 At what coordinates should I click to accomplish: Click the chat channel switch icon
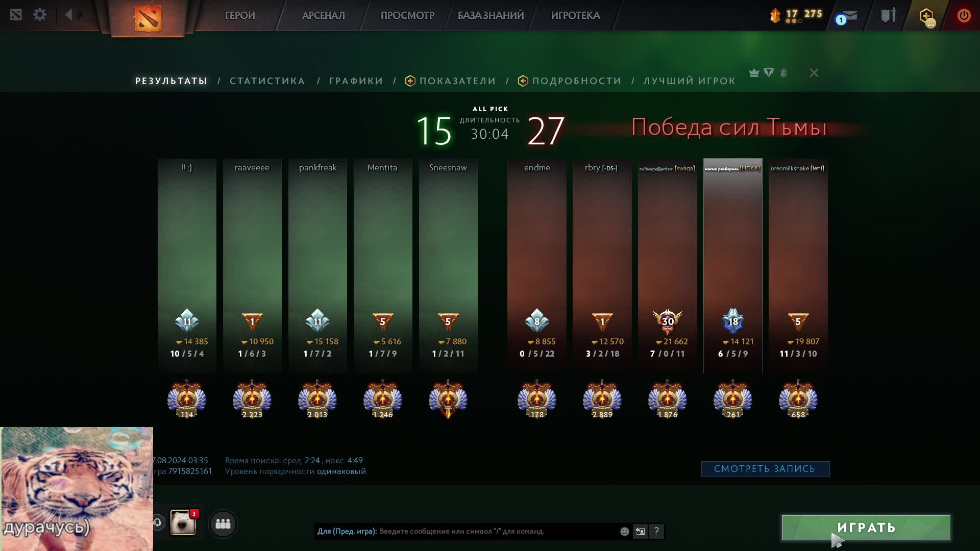point(640,532)
